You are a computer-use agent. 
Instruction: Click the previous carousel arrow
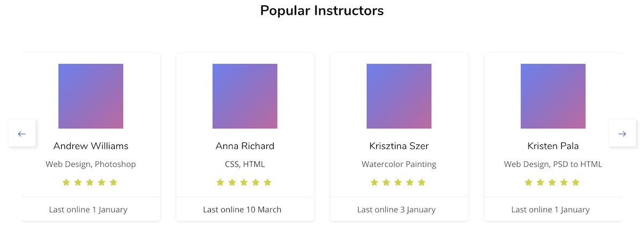[x=22, y=134]
